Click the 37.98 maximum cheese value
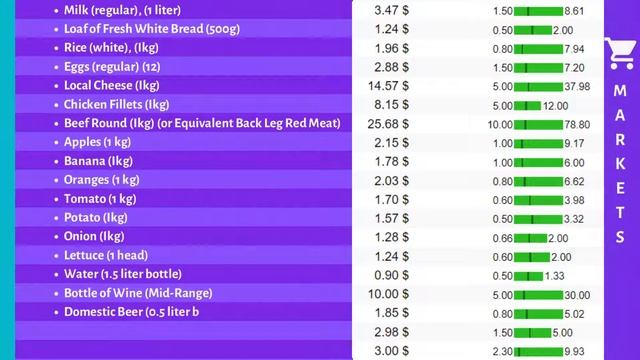Image resolution: width=640 pixels, height=360 pixels. [577, 87]
